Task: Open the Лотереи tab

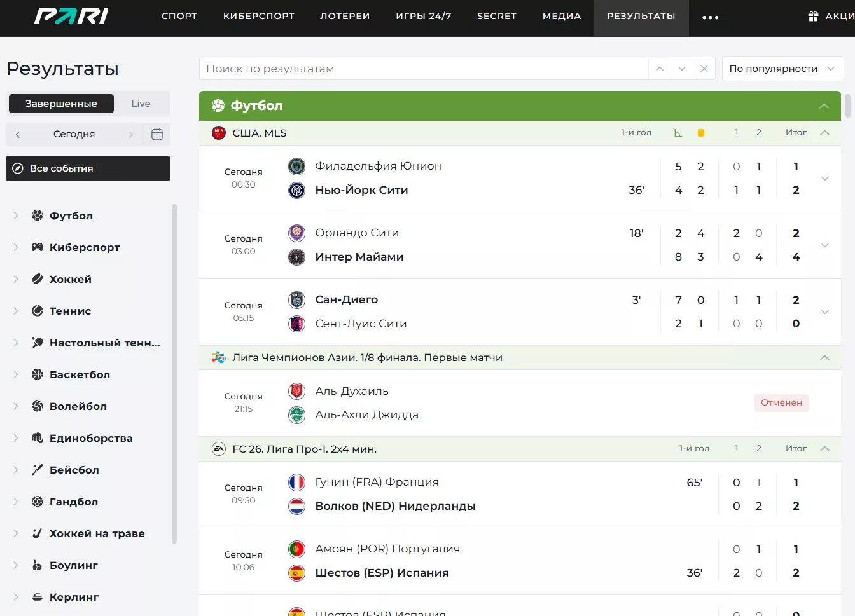Action: [x=345, y=17]
